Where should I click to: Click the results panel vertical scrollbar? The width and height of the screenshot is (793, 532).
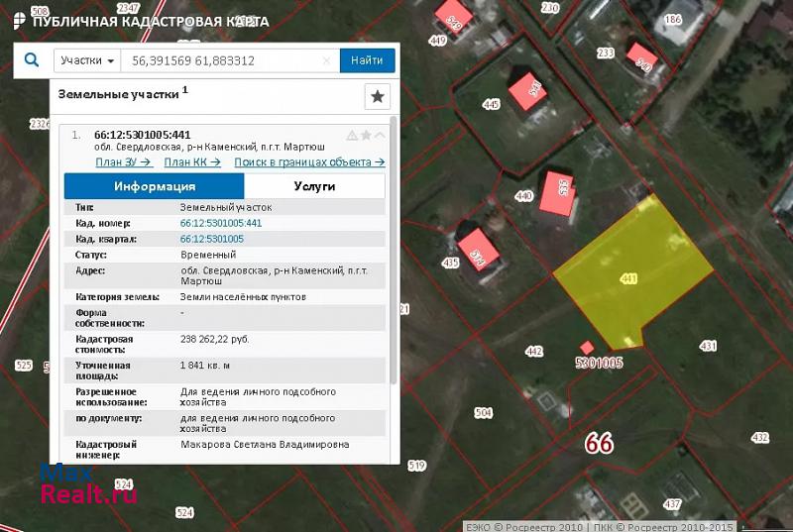(394, 248)
